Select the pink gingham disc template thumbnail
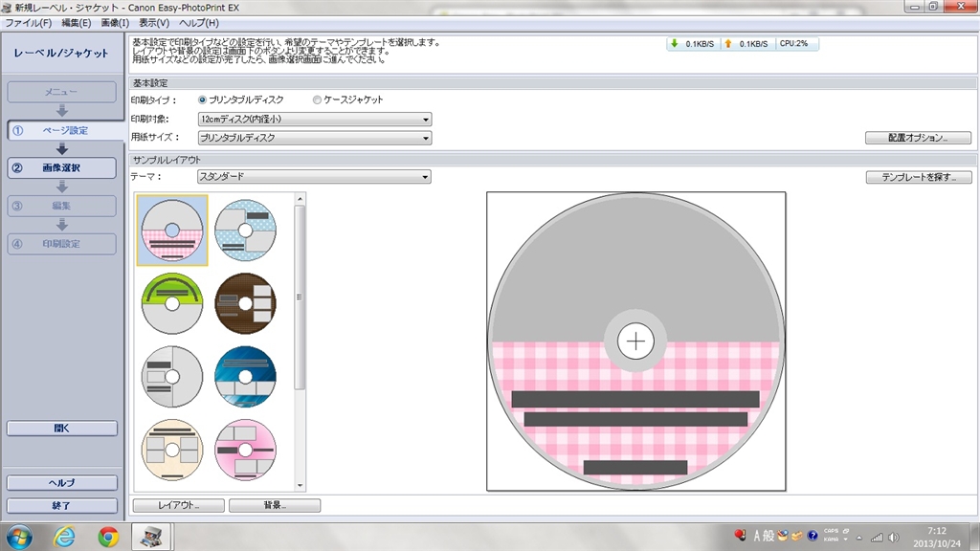The image size is (980, 551). pos(172,230)
